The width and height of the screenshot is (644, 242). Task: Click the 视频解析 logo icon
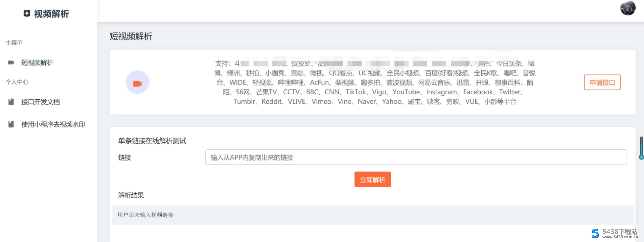click(27, 13)
